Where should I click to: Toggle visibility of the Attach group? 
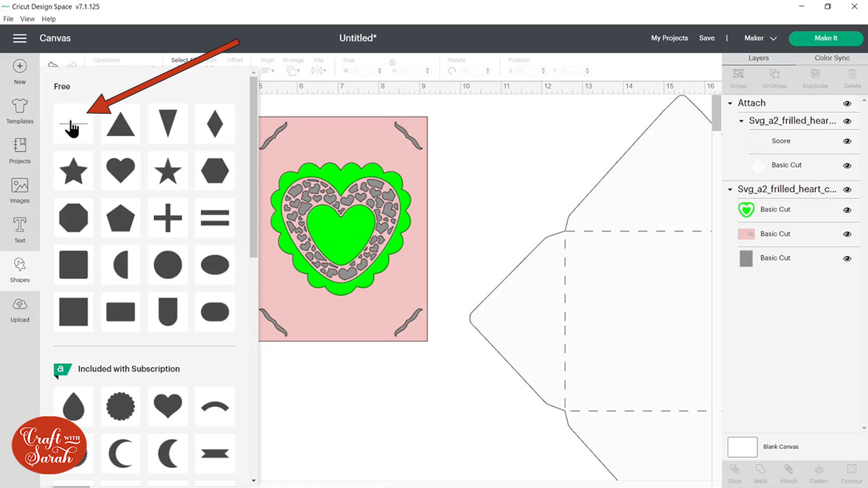coord(847,104)
